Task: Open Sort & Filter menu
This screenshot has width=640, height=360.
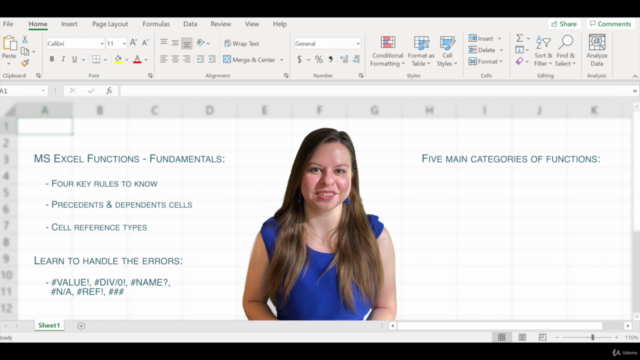Action: 543,51
